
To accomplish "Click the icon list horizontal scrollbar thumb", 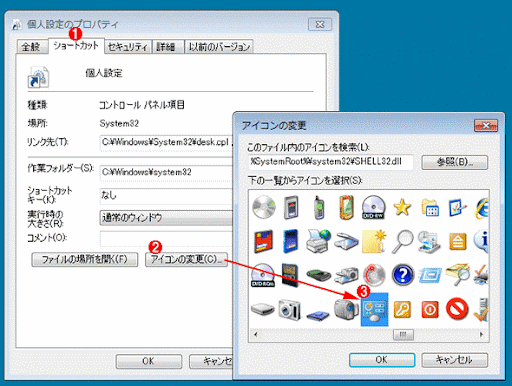I will (403, 334).
